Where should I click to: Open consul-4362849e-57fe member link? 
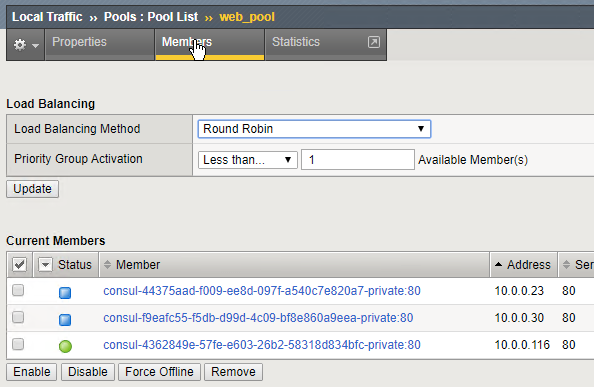tap(262, 345)
